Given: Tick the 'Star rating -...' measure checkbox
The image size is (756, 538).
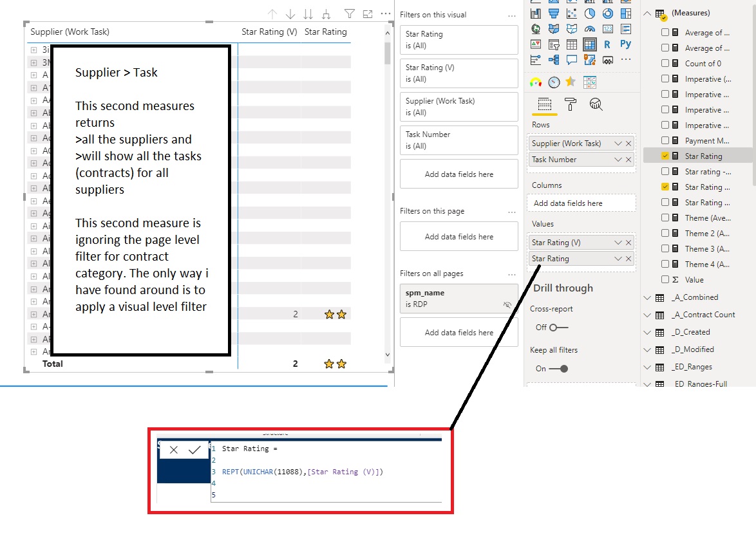Looking at the screenshot, I should pos(665,171).
